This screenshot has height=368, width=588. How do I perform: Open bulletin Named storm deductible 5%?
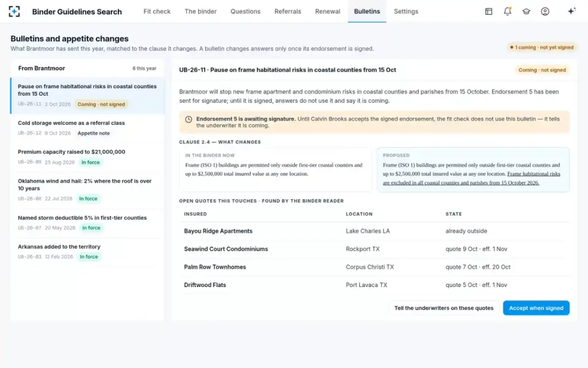[x=87, y=223]
